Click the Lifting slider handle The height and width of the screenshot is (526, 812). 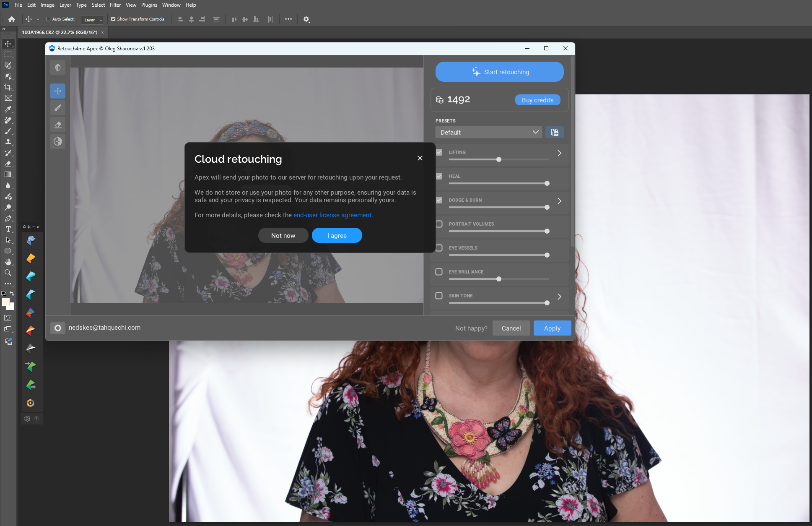(499, 159)
